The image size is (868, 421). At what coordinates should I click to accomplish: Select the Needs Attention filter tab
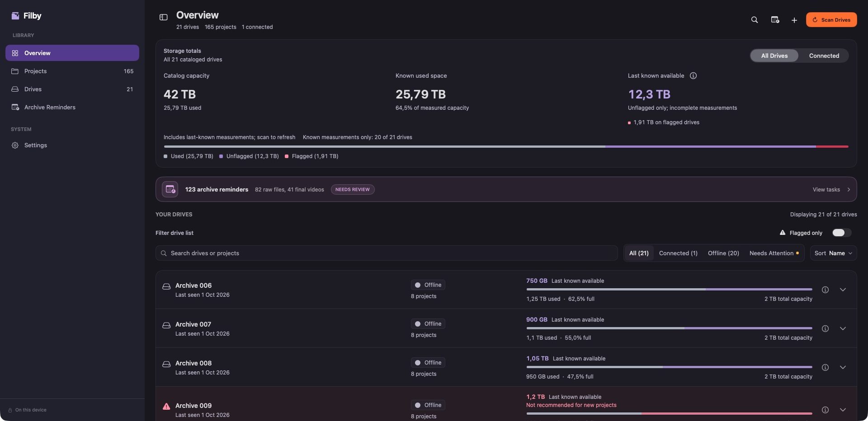coord(774,253)
